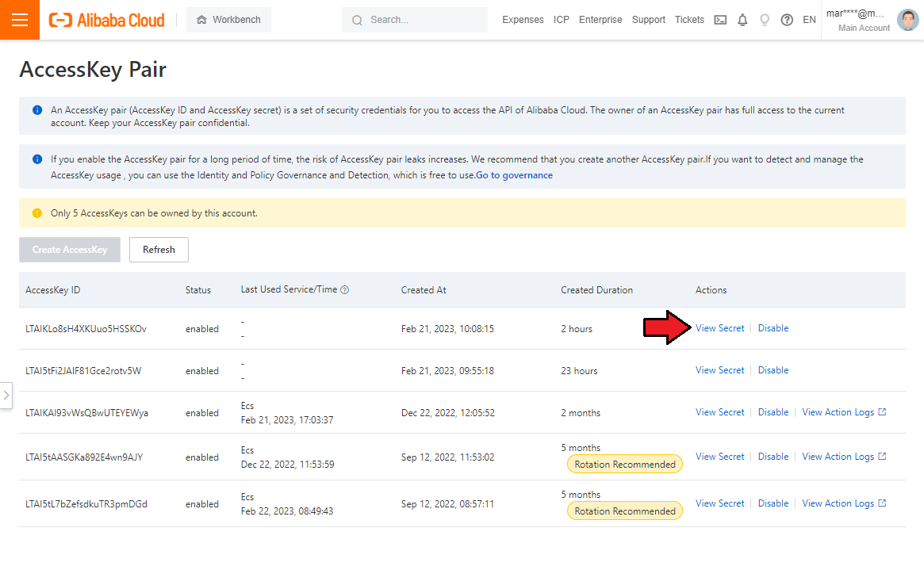
Task: View Secret for LTAI5tL7bZefsdkuTR3pmDGd
Action: coord(719,503)
